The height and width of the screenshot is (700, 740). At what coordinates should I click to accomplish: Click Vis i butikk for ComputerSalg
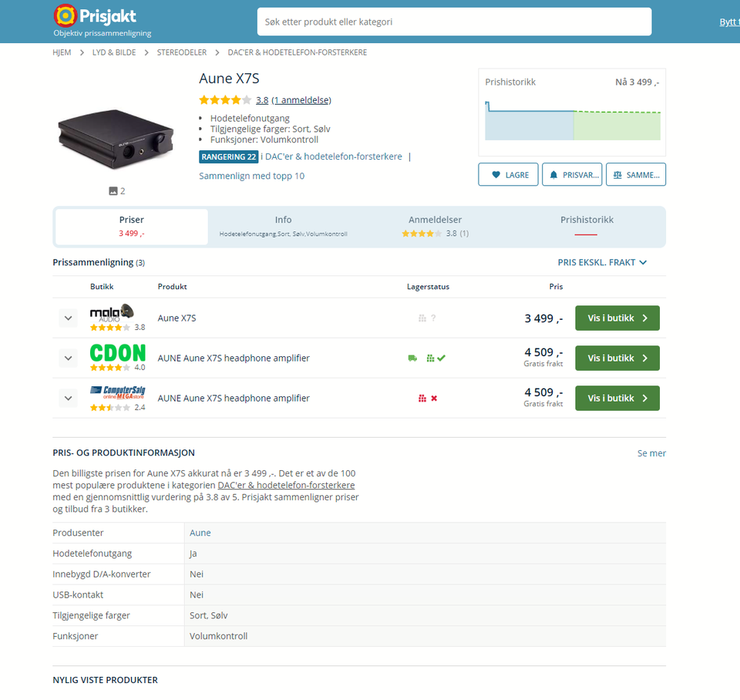(617, 399)
